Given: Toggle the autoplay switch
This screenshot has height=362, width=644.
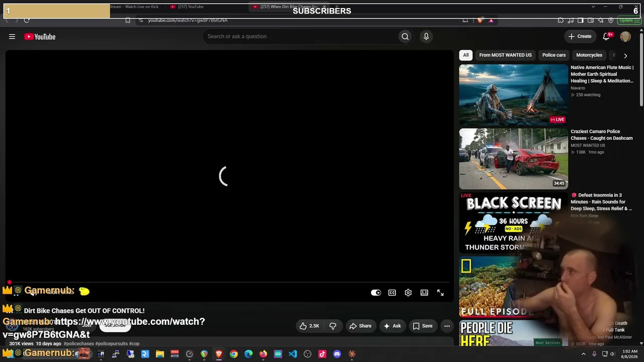Looking at the screenshot, I should click(376, 293).
